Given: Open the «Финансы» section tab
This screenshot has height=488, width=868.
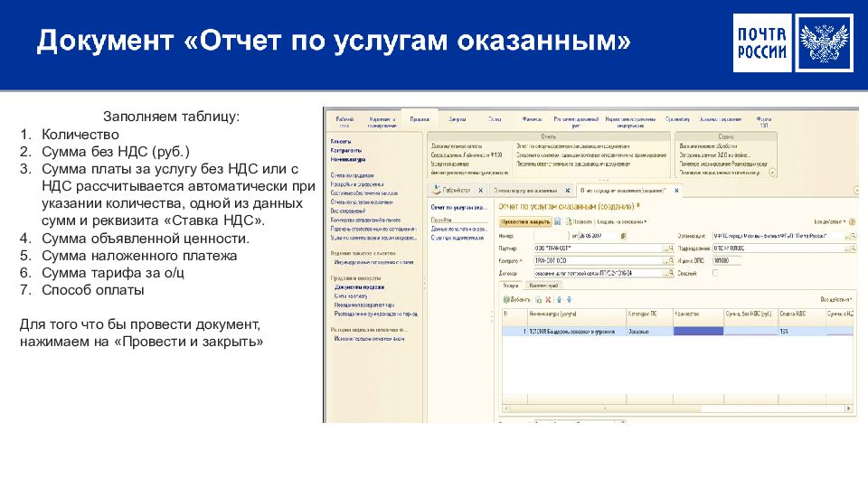Looking at the screenshot, I should (532, 119).
